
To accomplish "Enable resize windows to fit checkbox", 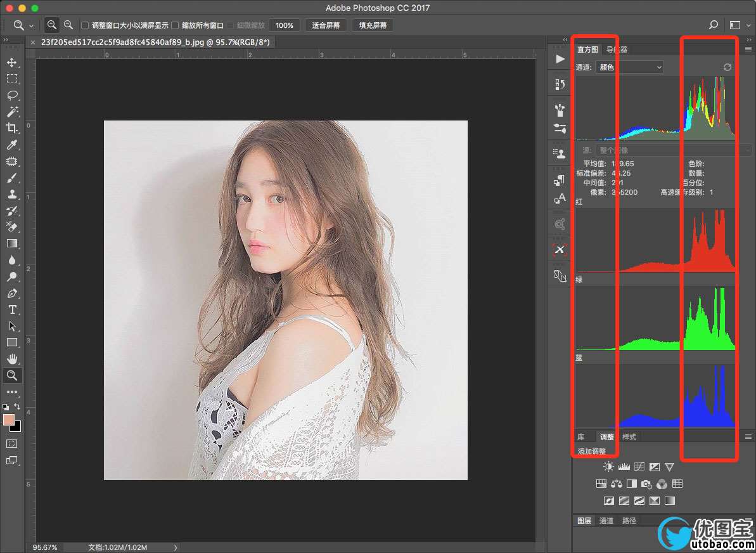I will tap(85, 25).
